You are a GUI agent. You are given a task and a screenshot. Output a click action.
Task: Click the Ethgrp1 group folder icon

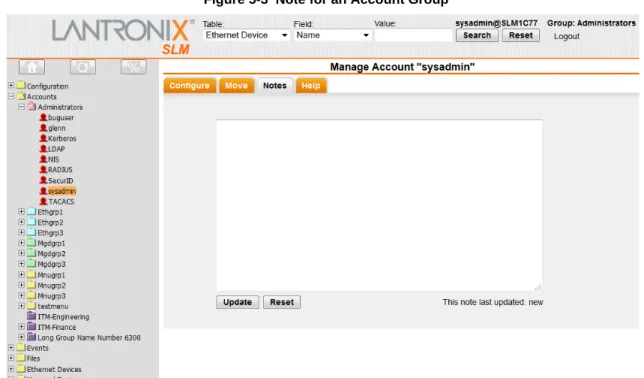[32, 212]
